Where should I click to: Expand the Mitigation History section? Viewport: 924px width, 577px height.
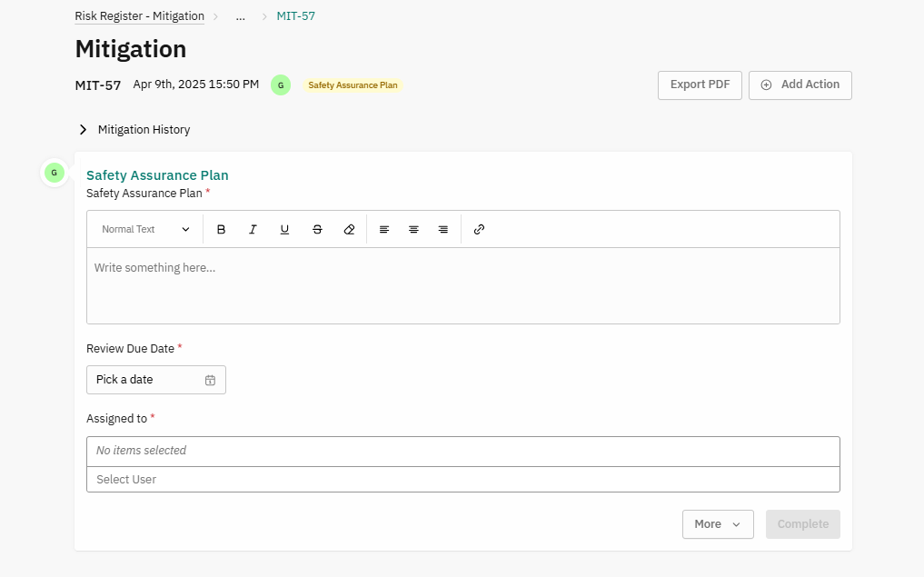click(83, 130)
